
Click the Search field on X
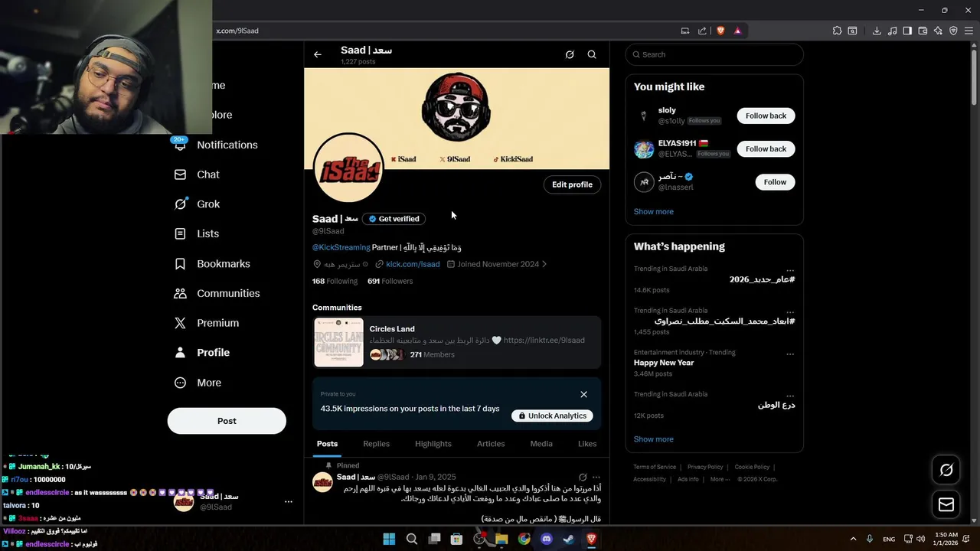(714, 54)
